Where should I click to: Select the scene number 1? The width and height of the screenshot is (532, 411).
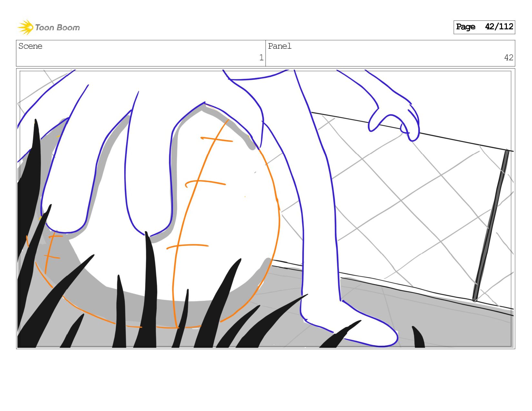coord(261,58)
